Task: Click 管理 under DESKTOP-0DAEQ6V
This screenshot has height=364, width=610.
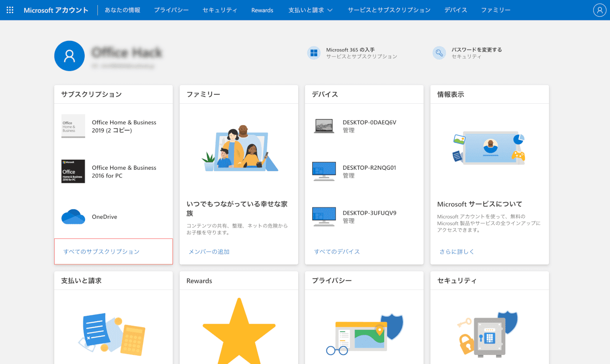Action: coord(349,131)
